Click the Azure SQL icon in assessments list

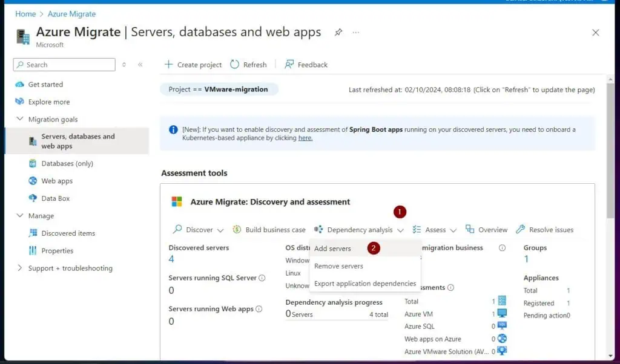(x=502, y=326)
